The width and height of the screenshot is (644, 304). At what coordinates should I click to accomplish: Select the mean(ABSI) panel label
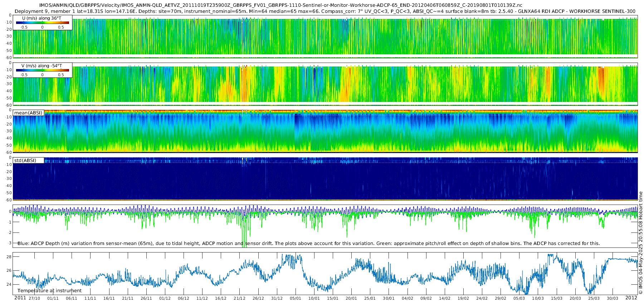[x=28, y=113]
